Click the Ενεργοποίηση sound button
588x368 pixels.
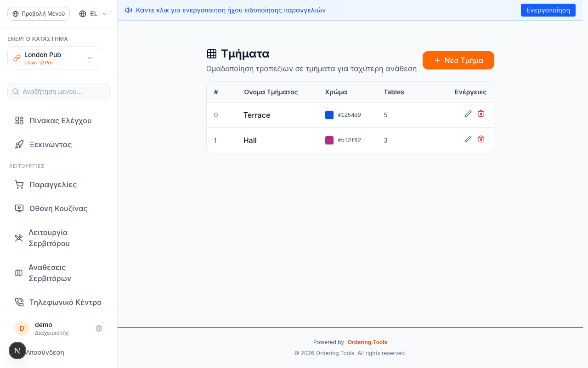548,10
